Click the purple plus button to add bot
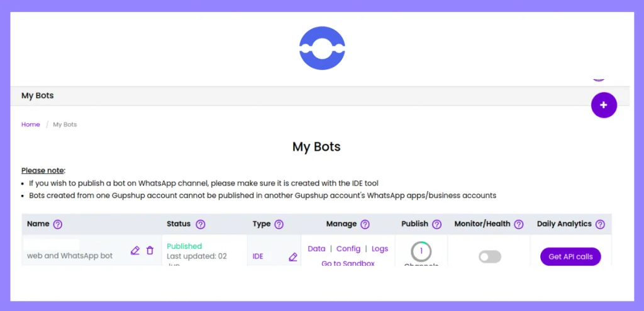 point(604,105)
